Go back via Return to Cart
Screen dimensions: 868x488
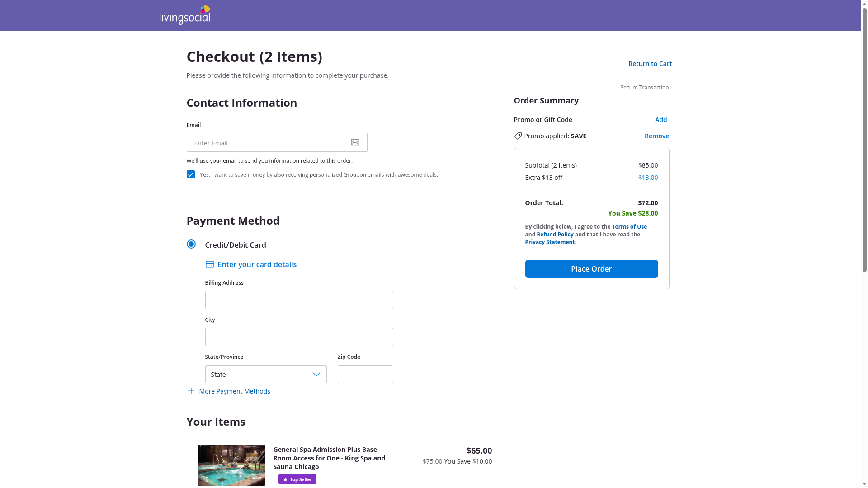tap(650, 64)
